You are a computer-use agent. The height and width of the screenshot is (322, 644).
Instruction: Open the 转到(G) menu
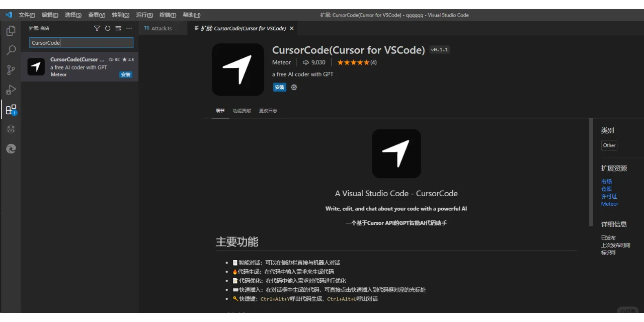tap(120, 15)
